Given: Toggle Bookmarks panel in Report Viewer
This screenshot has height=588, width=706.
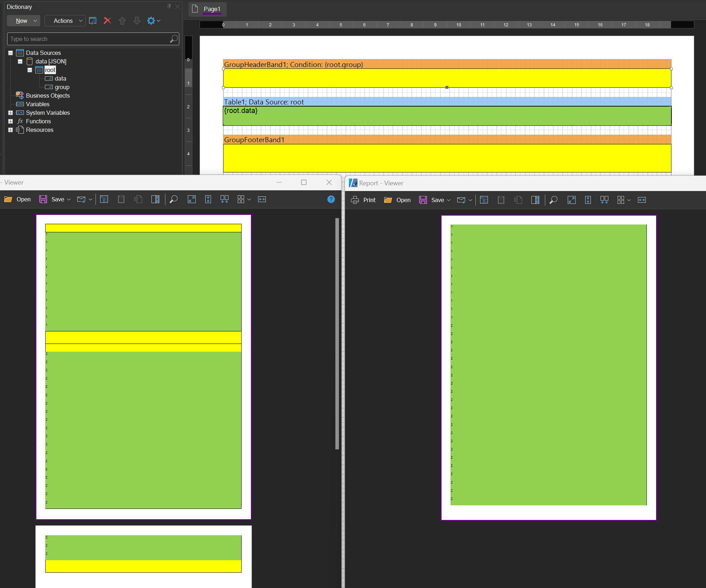Looking at the screenshot, I should click(x=484, y=200).
